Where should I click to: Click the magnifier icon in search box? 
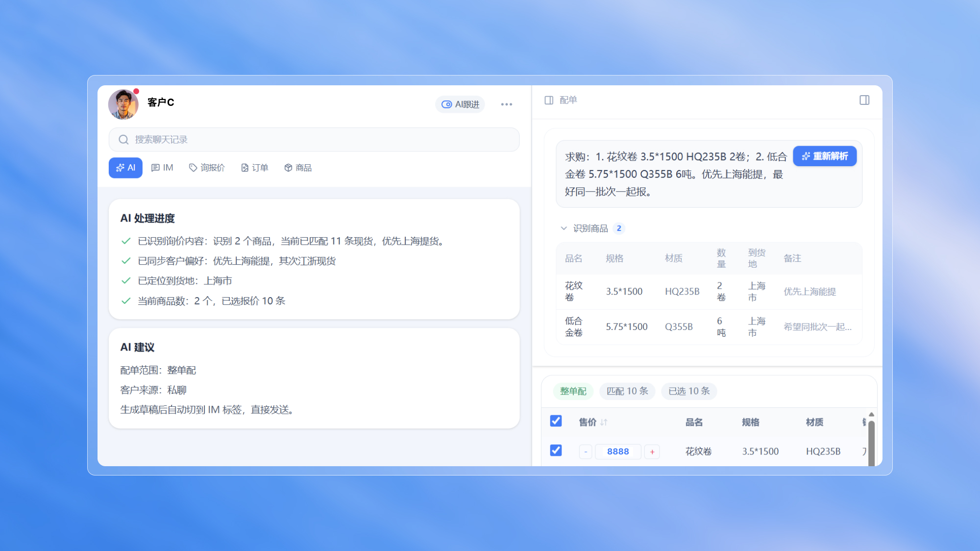pos(123,140)
